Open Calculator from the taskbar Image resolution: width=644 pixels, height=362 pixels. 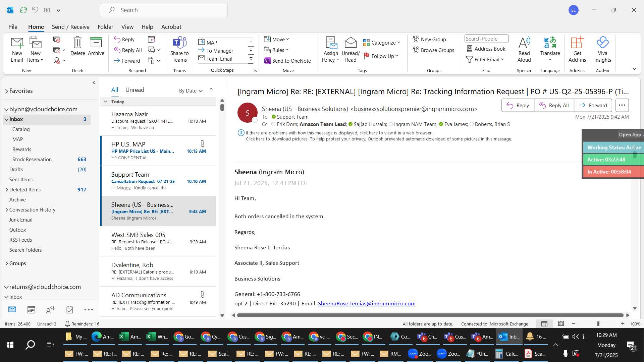pyautogui.click(x=506, y=354)
